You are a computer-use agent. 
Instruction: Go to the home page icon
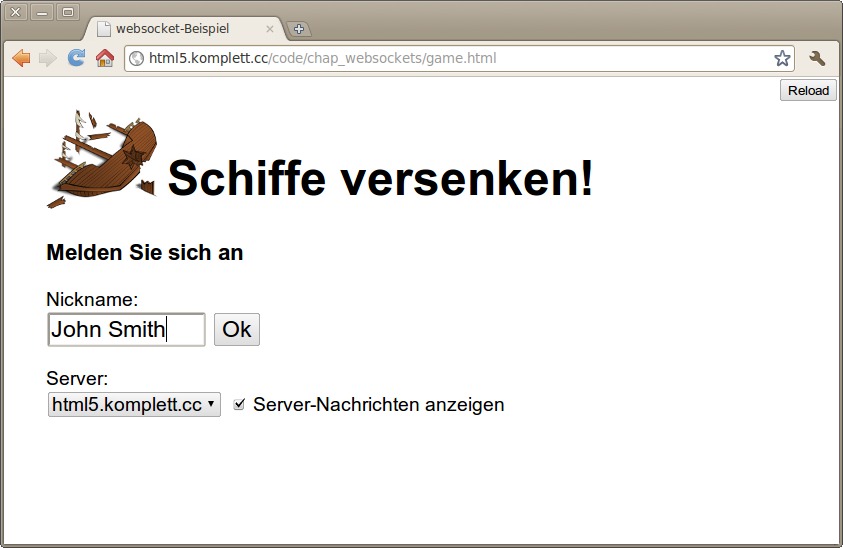click(x=104, y=58)
